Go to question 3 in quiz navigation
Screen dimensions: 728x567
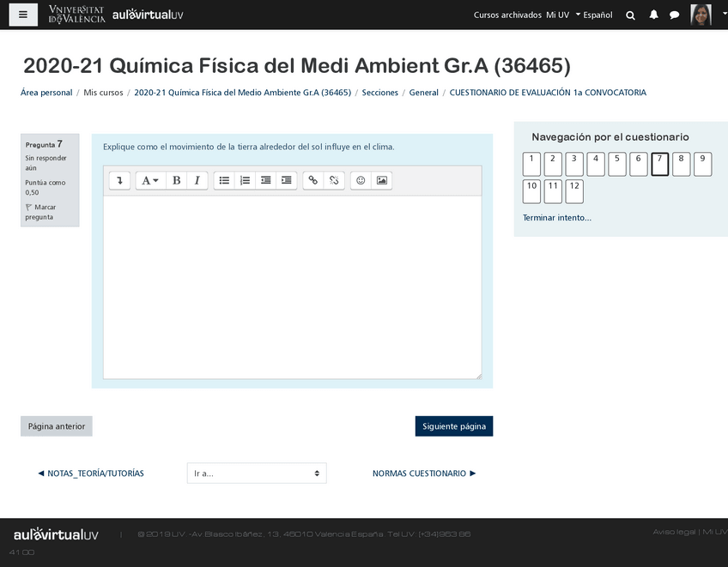[x=574, y=164]
